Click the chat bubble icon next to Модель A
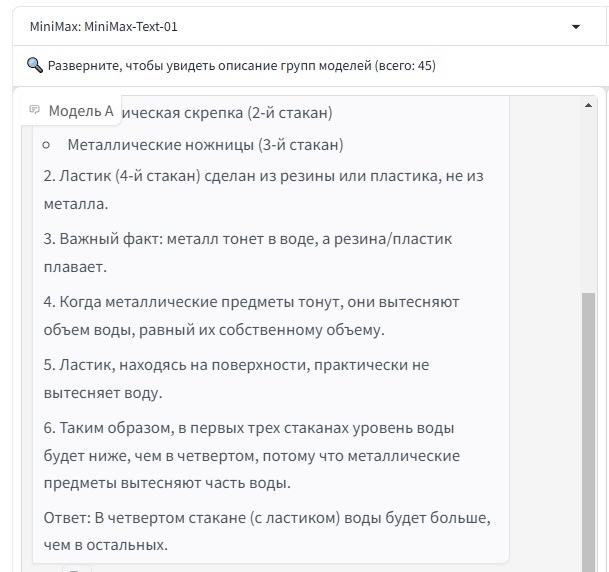 [x=35, y=110]
